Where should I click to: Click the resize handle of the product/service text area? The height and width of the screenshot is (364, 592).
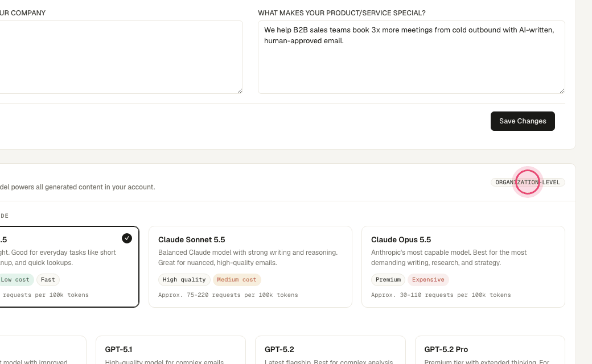(562, 90)
